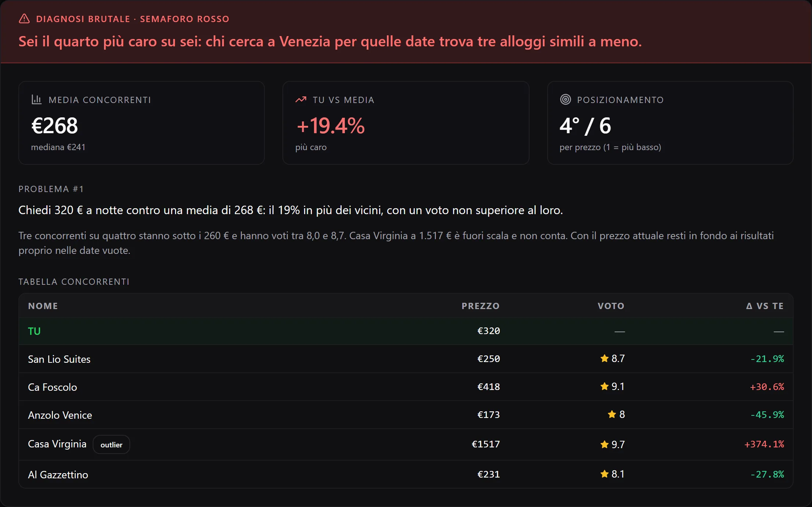The image size is (812, 507).
Task: Click the Diagnosi Brutale Semaforo Rosso label
Action: 133,19
